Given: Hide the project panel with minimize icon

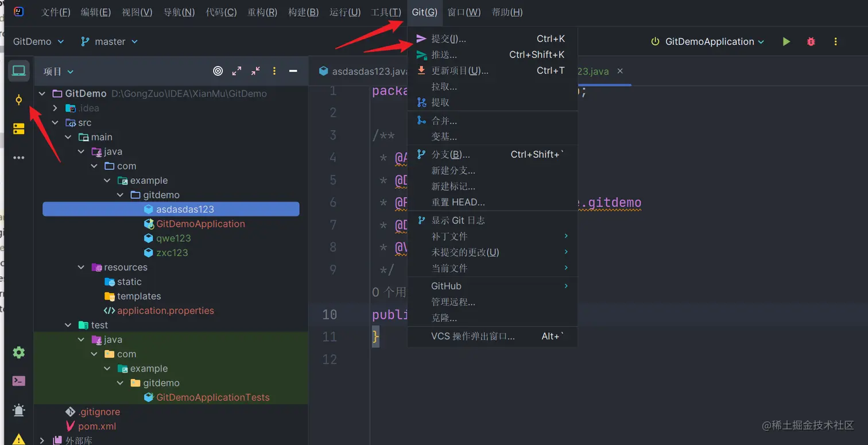Looking at the screenshot, I should pyautogui.click(x=293, y=71).
